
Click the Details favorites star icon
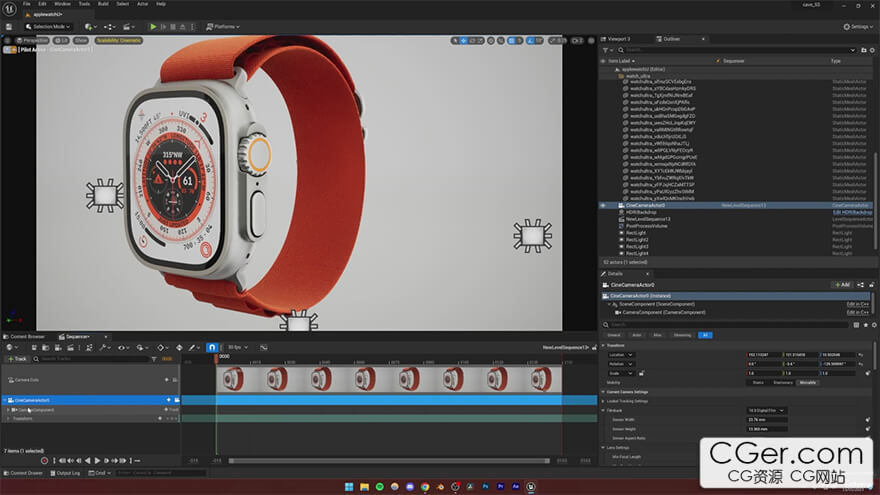[x=865, y=325]
